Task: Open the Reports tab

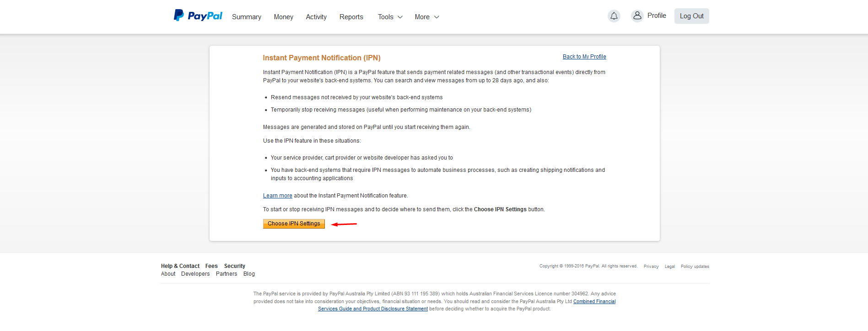Action: (351, 17)
